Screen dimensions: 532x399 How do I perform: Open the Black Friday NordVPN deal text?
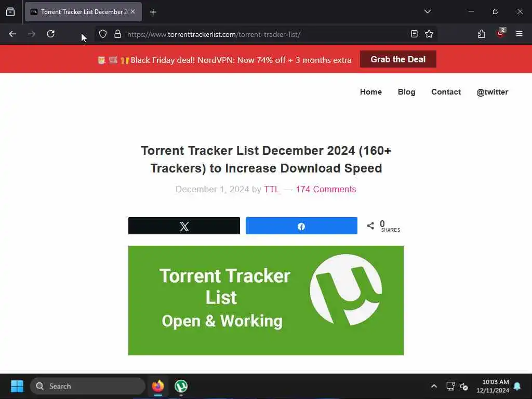pyautogui.click(x=241, y=60)
